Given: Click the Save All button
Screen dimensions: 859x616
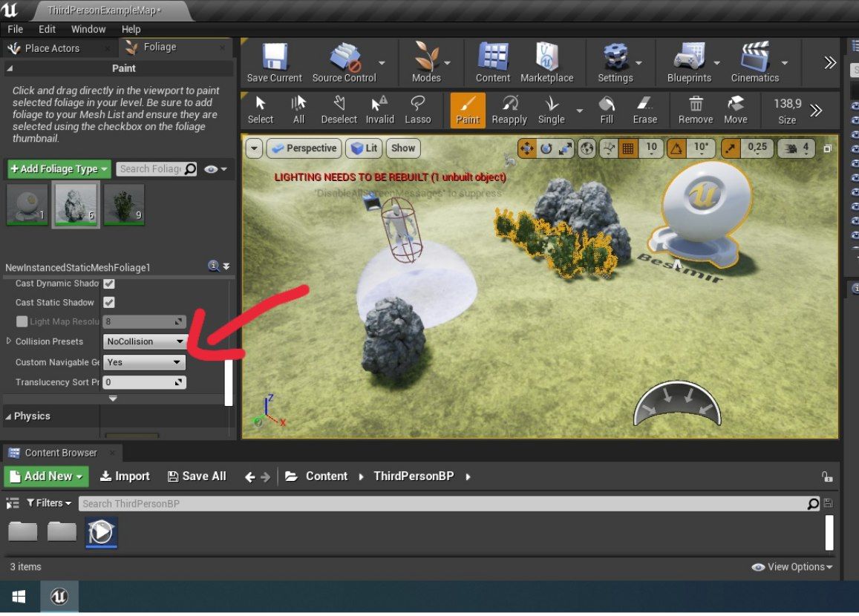Looking at the screenshot, I should pyautogui.click(x=197, y=476).
